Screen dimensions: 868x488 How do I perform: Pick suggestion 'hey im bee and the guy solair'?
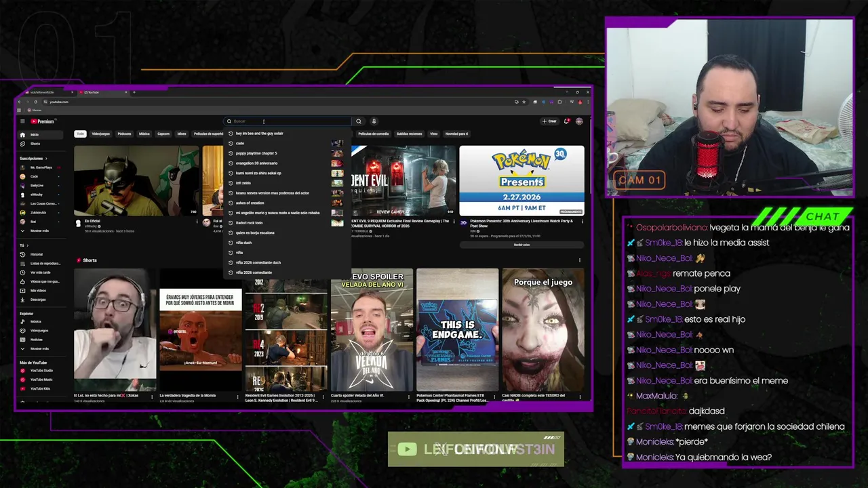(x=287, y=134)
